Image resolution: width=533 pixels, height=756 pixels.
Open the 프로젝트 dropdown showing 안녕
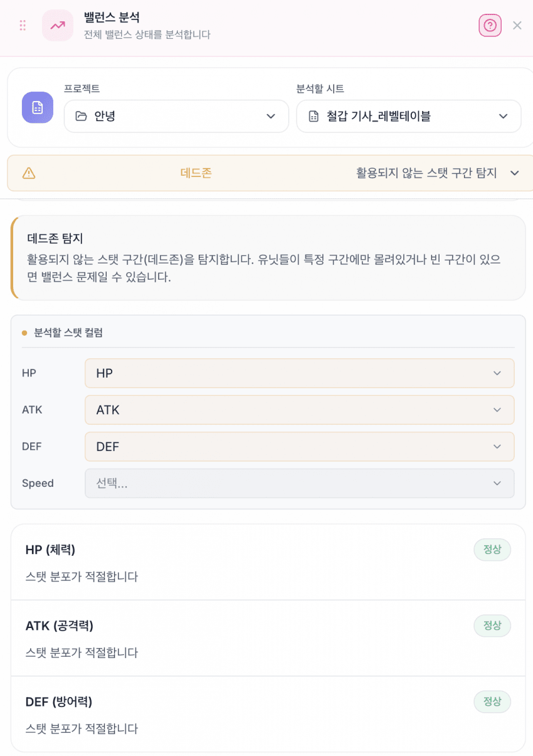[176, 116]
